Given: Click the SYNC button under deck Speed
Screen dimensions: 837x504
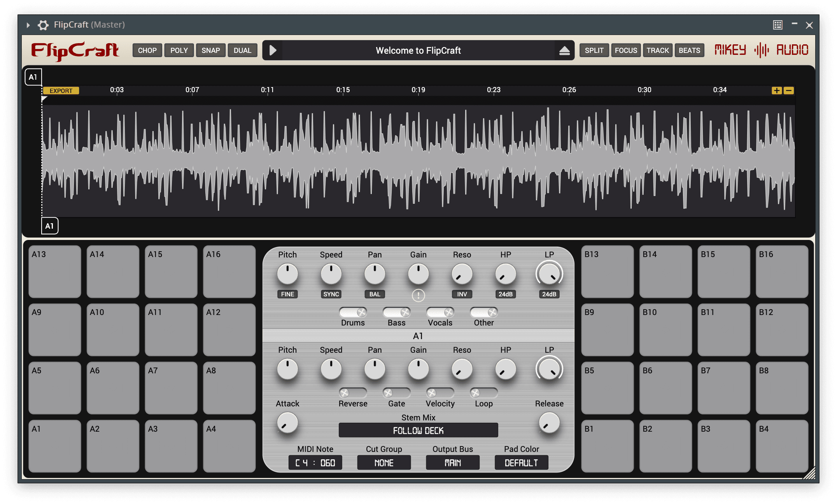Looking at the screenshot, I should coord(331,294).
